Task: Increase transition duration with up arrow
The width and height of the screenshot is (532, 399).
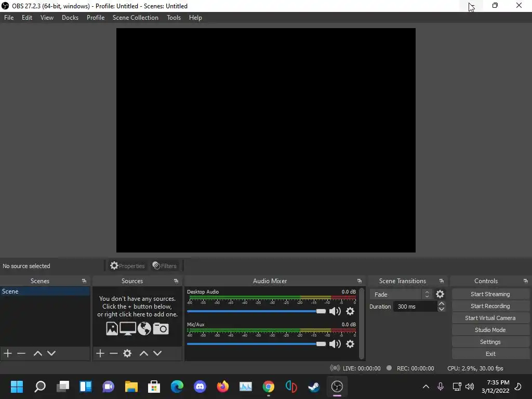Action: click(442, 303)
